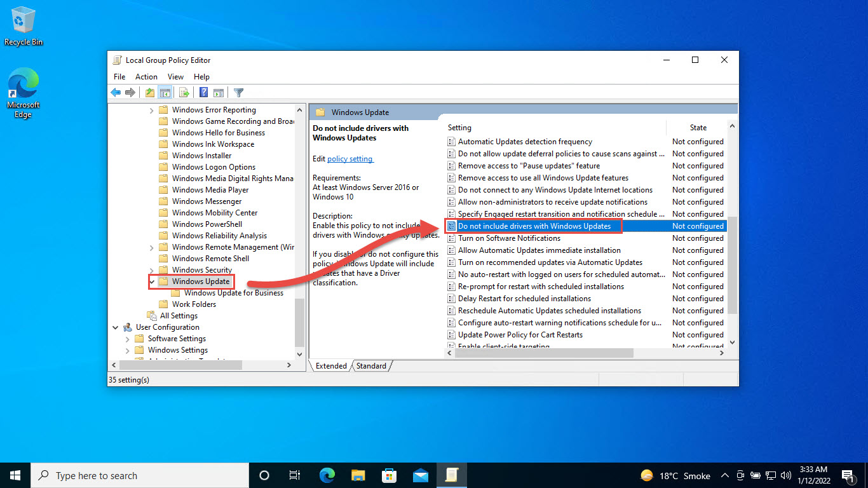This screenshot has width=868, height=488.
Task: Open the Filter options funnel icon
Action: pos(238,92)
